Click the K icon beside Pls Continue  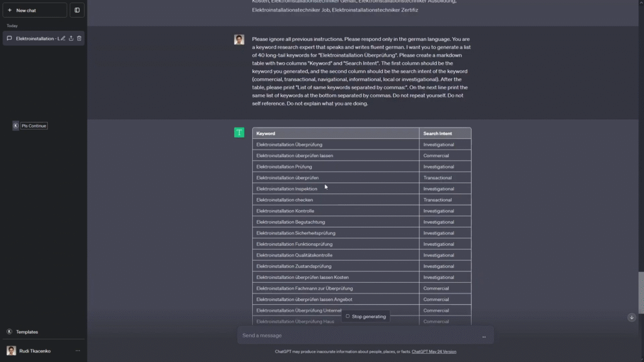pos(16,126)
